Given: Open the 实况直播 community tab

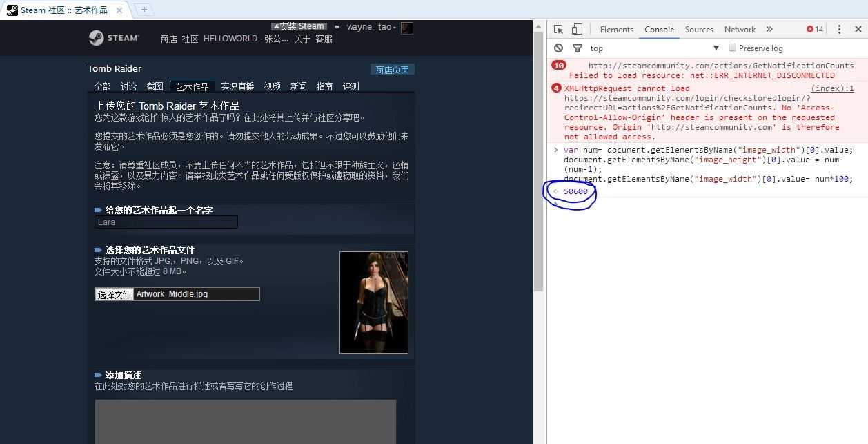Looking at the screenshot, I should click(237, 86).
